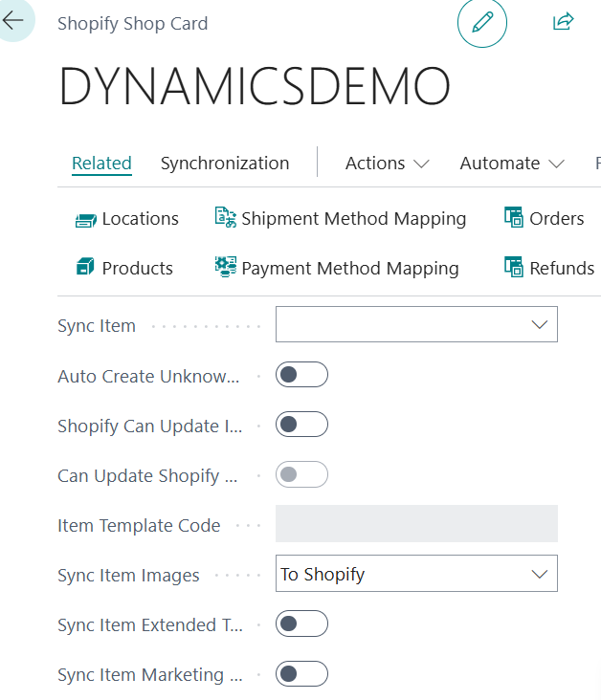Screen dimensions: 601x700
Task: Expand the Actions menu
Action: [387, 164]
